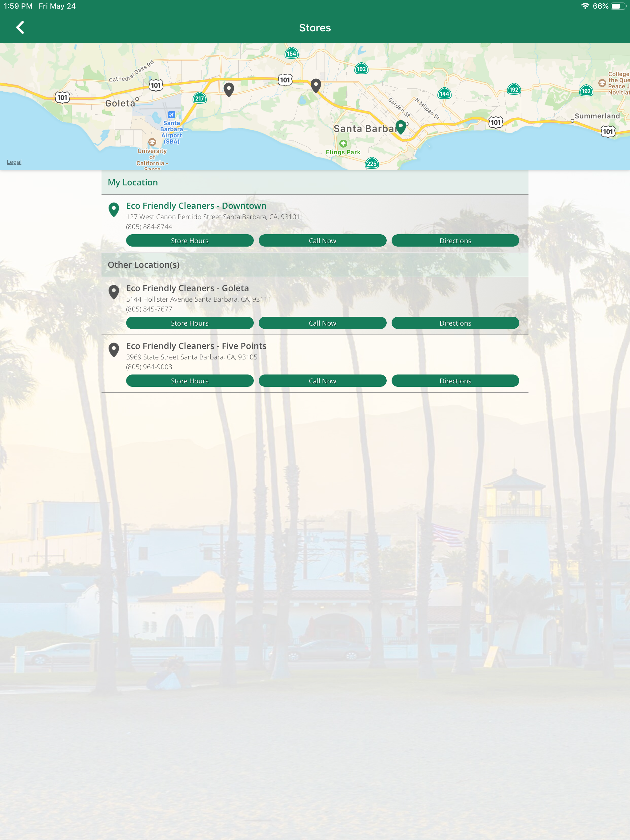630x840 pixels.
Task: Tap the Goleta city label on map
Action: click(x=120, y=103)
